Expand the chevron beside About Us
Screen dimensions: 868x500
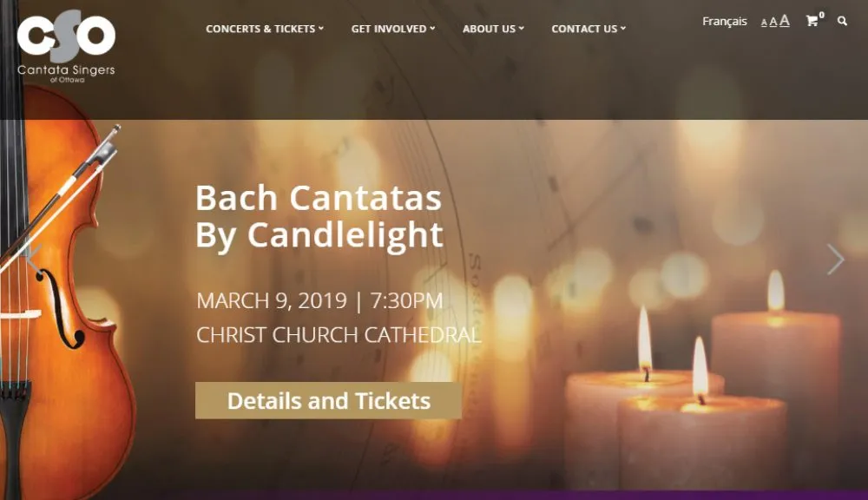[x=522, y=29]
